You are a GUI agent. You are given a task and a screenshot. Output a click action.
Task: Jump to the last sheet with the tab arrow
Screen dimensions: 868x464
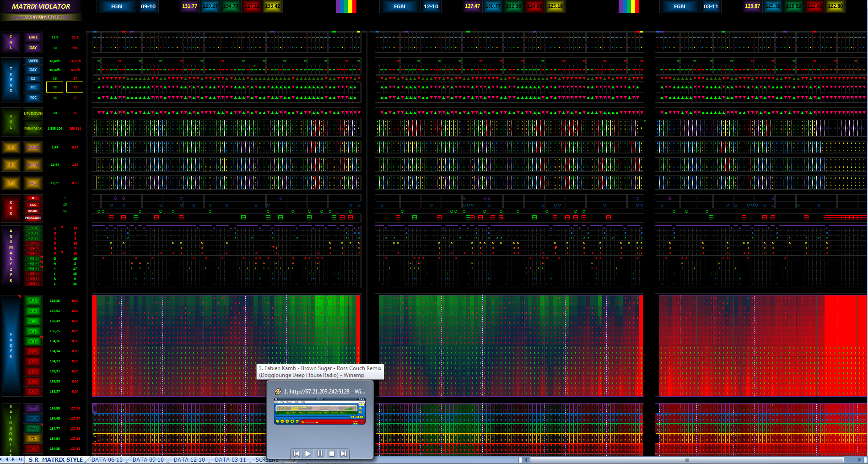(x=20, y=459)
